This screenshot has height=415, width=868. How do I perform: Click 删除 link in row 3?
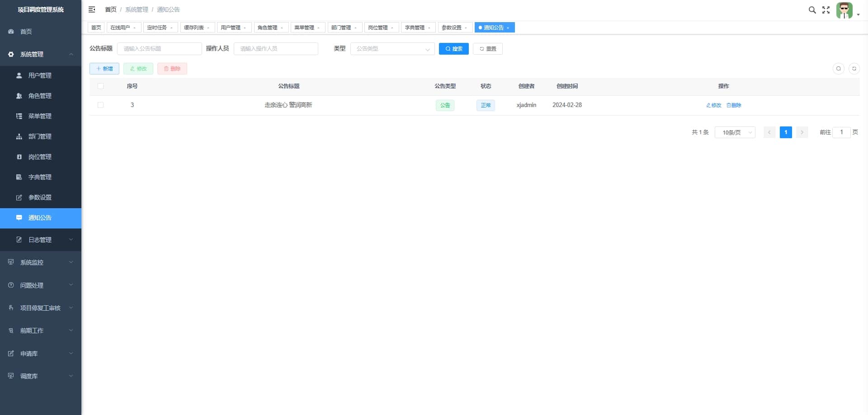[x=734, y=105]
